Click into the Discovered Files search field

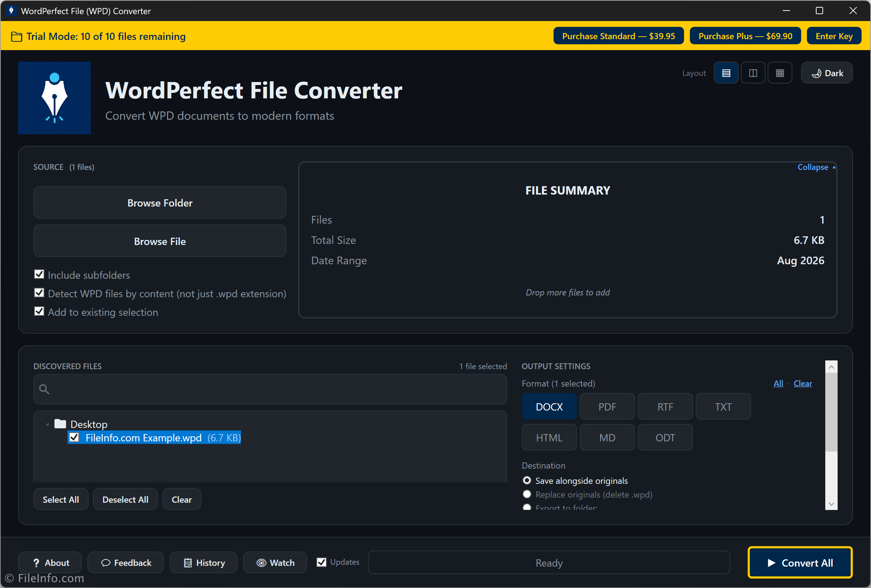pos(270,389)
